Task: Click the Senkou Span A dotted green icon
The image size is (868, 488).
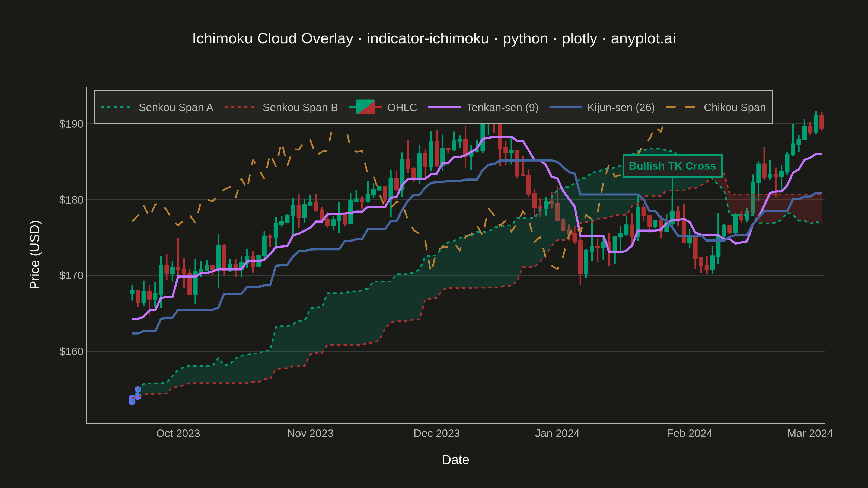Action: [x=116, y=107]
